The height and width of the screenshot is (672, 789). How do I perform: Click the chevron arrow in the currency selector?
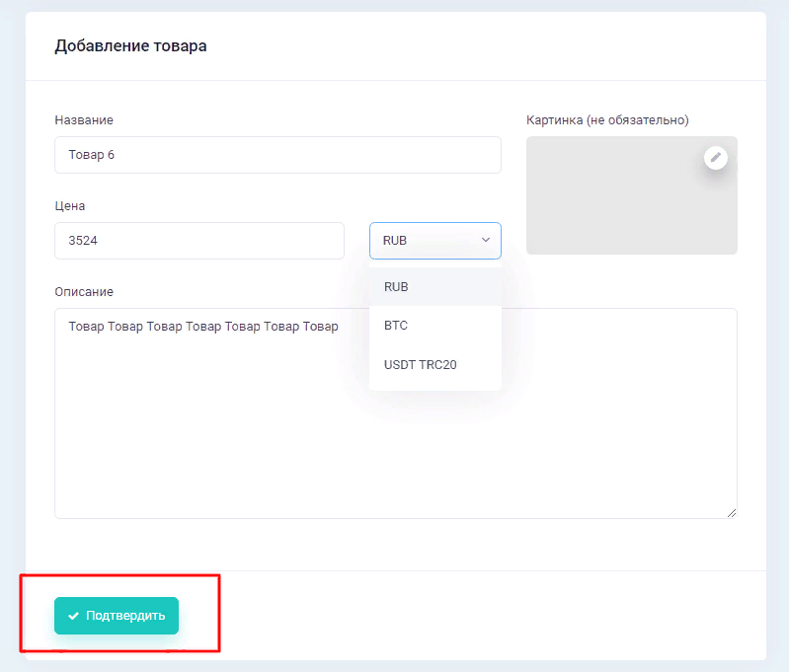485,240
